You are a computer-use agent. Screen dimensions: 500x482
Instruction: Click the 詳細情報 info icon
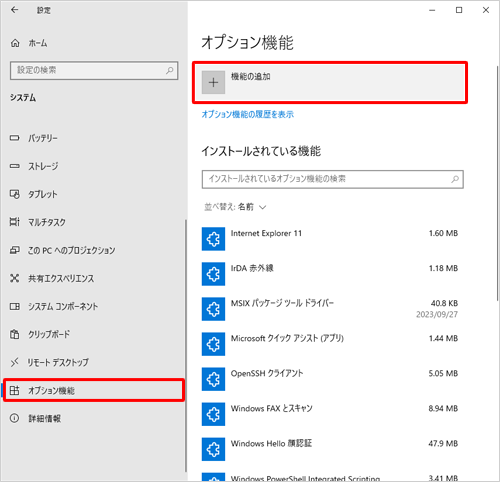coord(15,418)
